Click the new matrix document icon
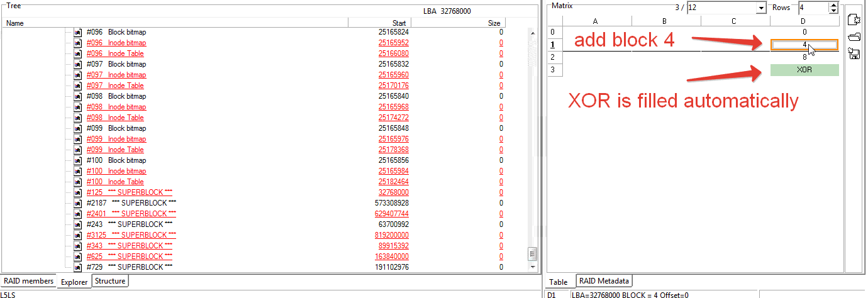The width and height of the screenshot is (868, 298). point(854,19)
